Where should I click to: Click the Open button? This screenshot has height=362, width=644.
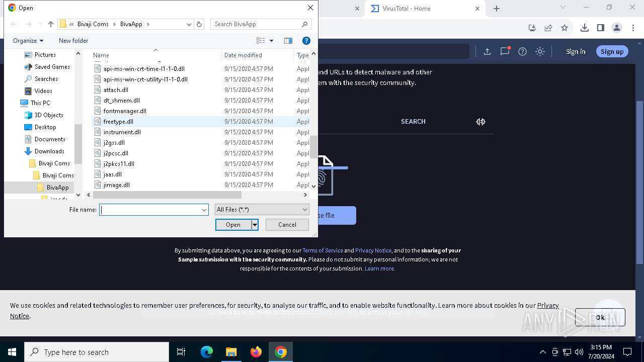(233, 225)
